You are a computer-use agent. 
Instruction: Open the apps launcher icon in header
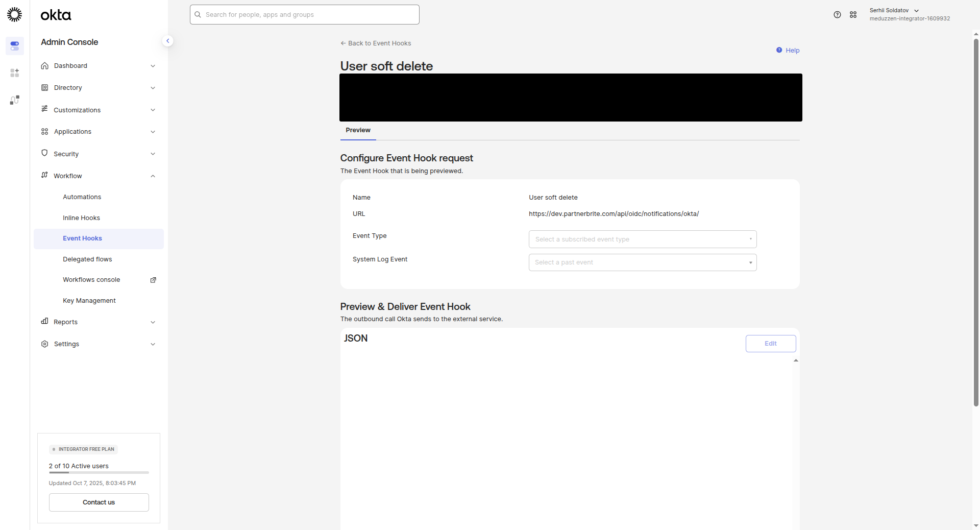coord(853,15)
